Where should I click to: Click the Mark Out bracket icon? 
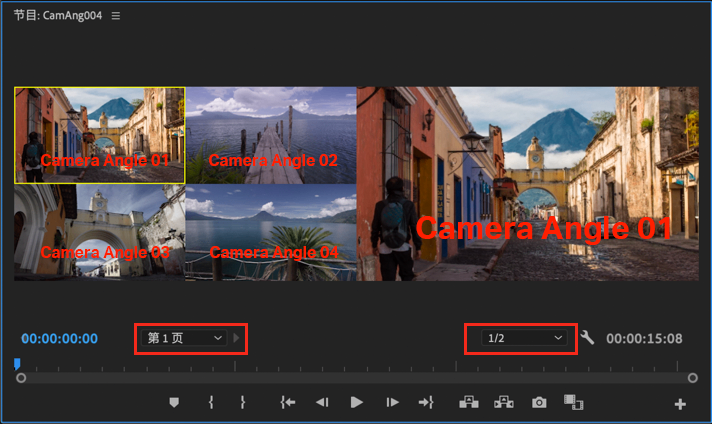pos(243,402)
